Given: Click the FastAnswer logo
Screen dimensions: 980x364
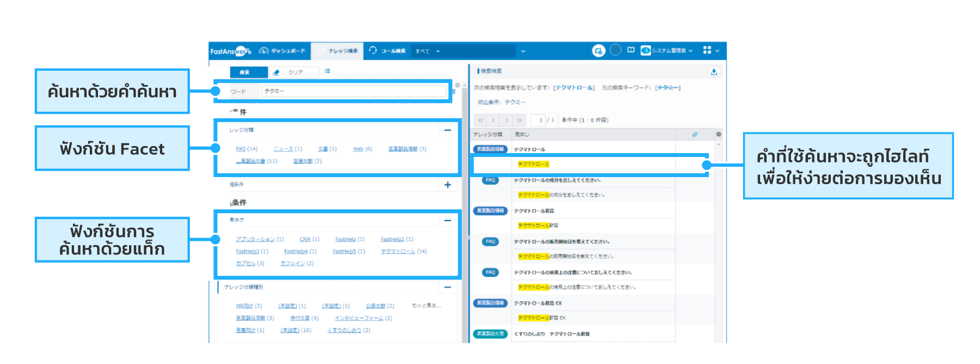Looking at the screenshot, I should coord(230,51).
